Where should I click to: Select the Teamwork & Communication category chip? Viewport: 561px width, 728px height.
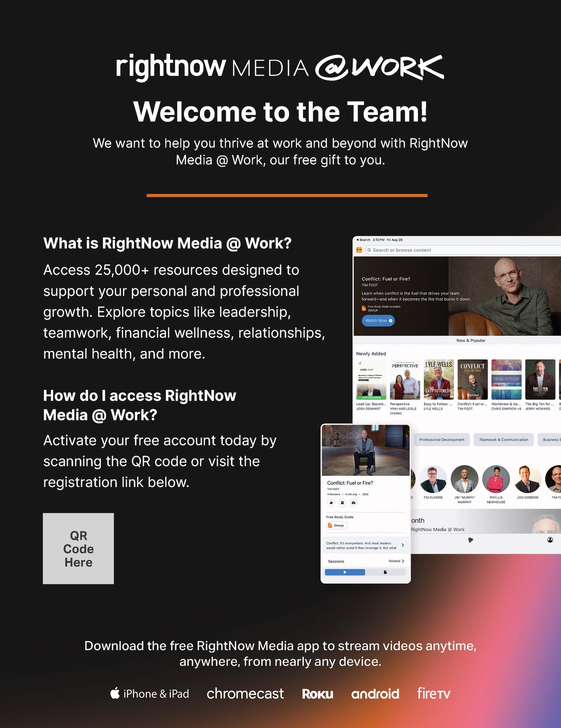coord(503,440)
